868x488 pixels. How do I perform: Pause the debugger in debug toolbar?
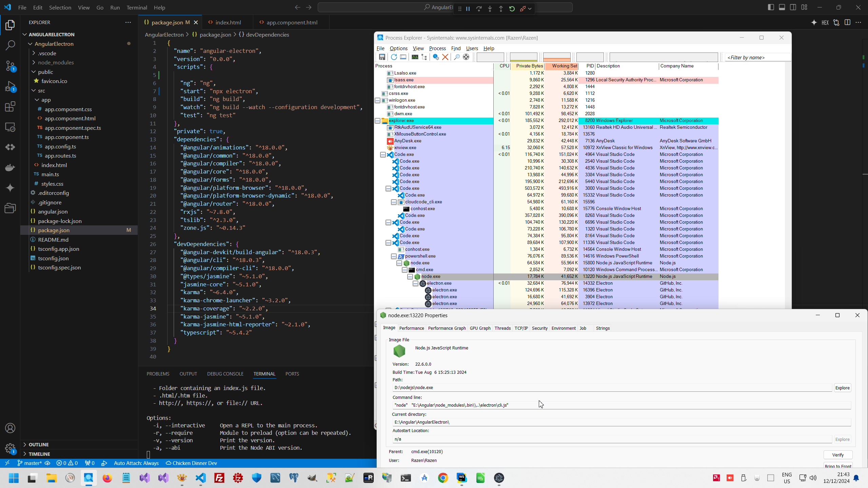pyautogui.click(x=468, y=9)
